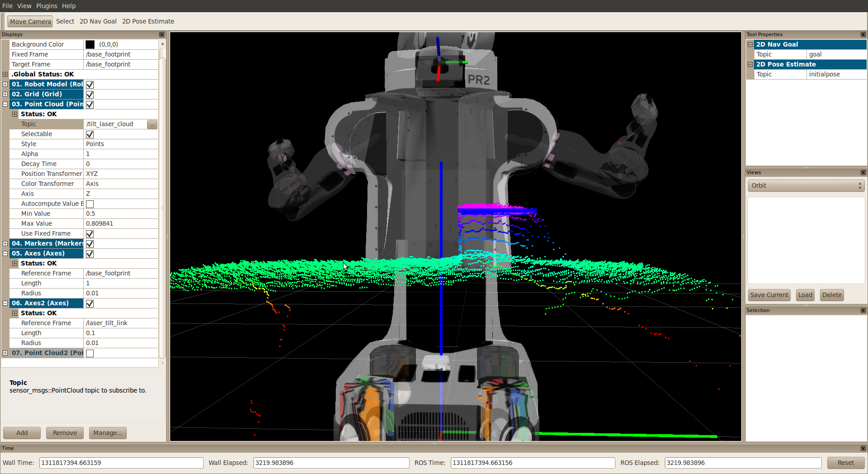Expand .Global Status tree node
The width and height of the screenshot is (868, 474).
[5, 74]
